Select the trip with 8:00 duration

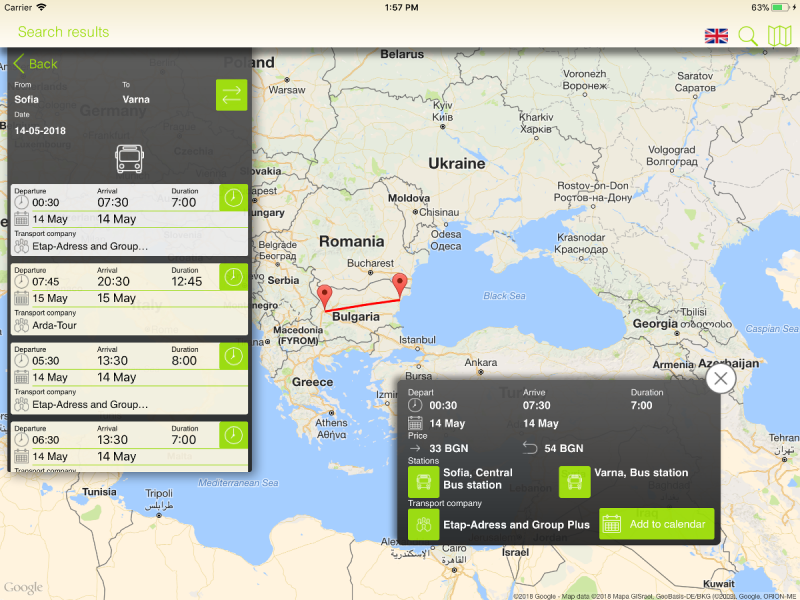click(x=129, y=378)
